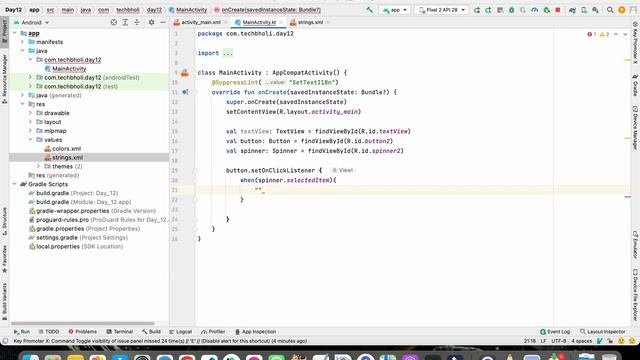The image size is (640, 360).
Task: Select proguard-rules.pro file
Action: (98, 220)
